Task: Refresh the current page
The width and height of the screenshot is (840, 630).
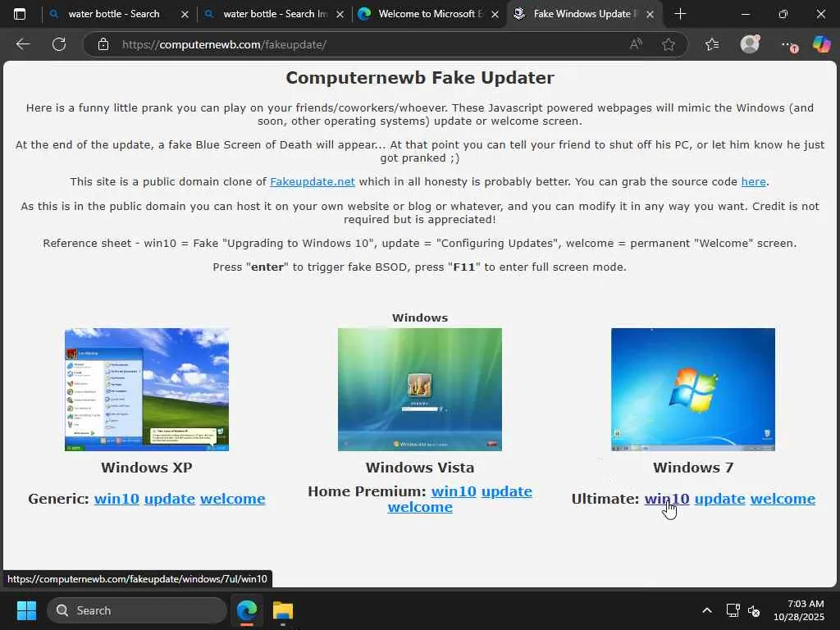Action: point(59,44)
